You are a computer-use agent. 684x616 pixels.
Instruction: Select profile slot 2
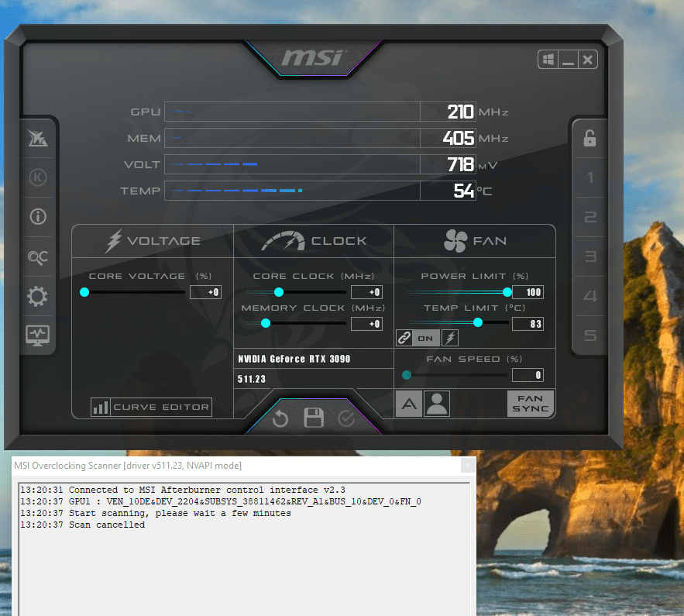pyautogui.click(x=590, y=217)
